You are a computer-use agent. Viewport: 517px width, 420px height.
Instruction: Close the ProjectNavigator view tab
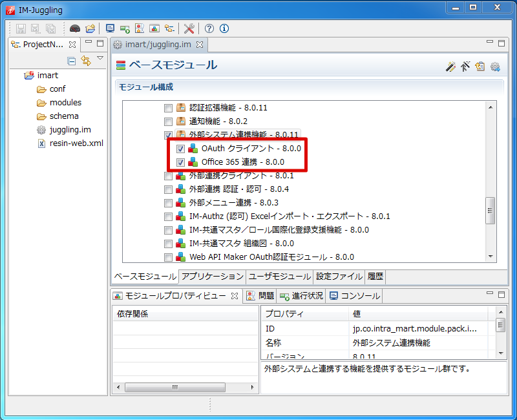click(x=72, y=45)
